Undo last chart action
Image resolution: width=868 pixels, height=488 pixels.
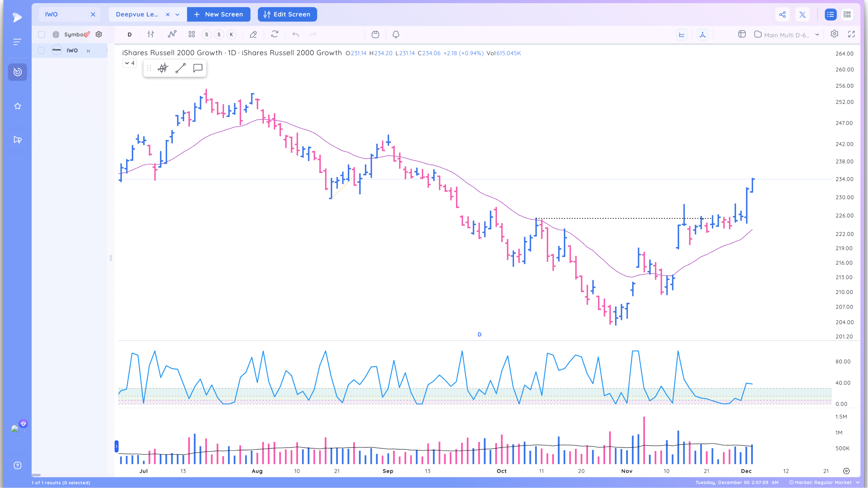296,34
